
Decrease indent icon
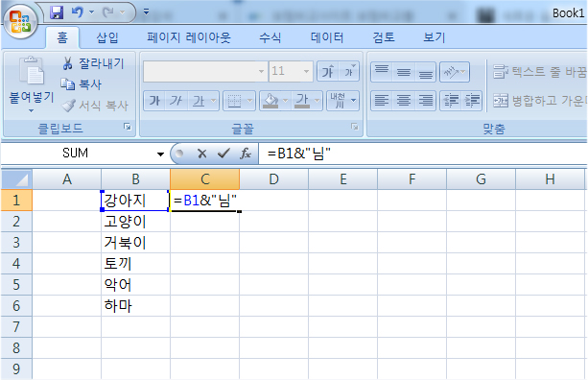click(x=451, y=101)
